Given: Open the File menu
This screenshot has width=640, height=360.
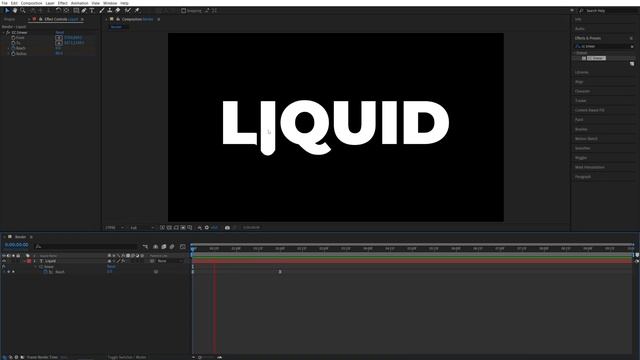Looking at the screenshot, I should tap(4, 3).
